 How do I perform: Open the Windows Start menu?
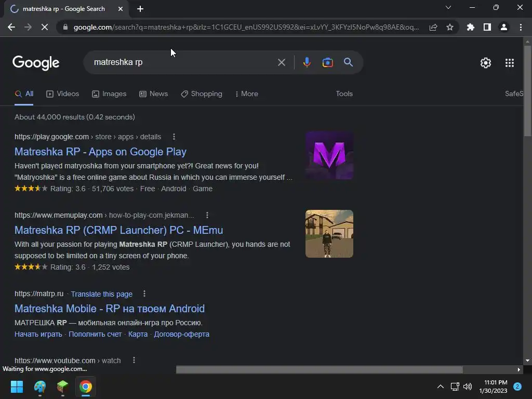coord(17,387)
